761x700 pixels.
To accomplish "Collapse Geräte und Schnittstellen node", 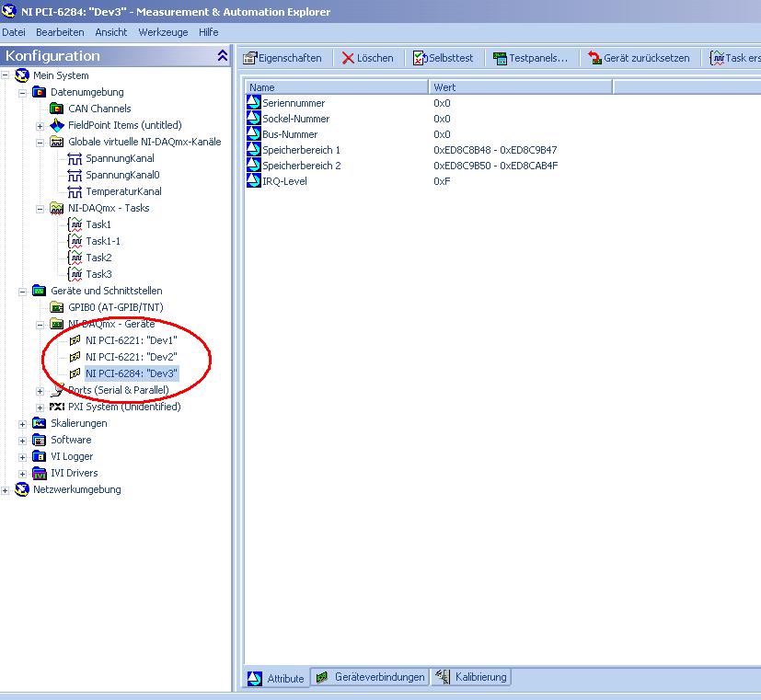I will click(23, 292).
